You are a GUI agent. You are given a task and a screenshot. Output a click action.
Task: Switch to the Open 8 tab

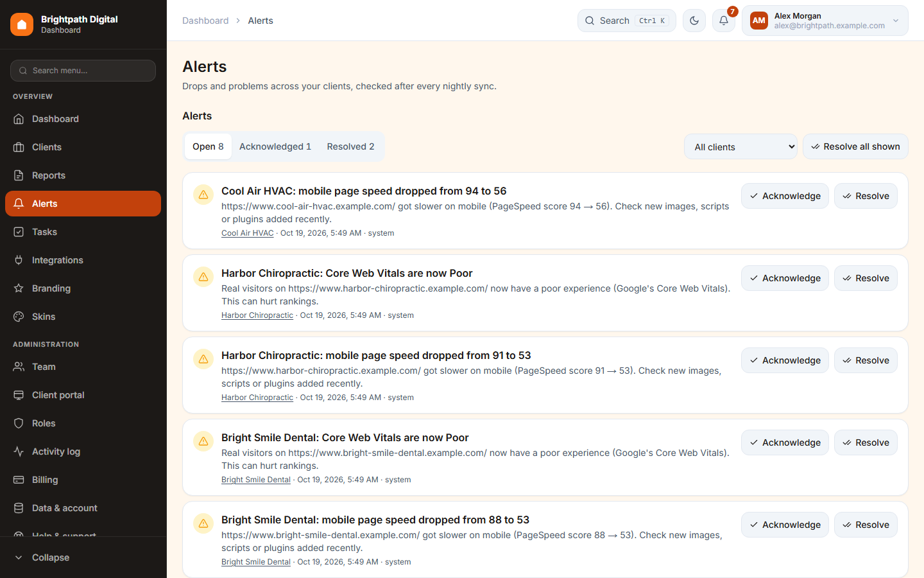pyautogui.click(x=208, y=146)
